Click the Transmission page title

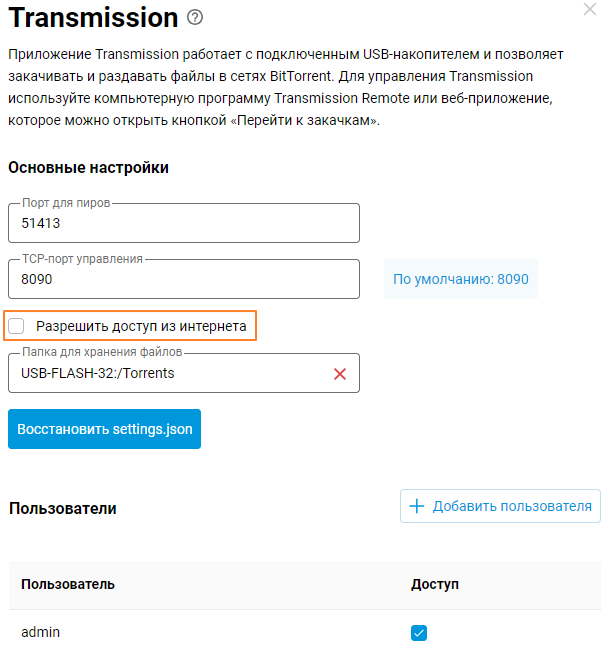93,17
